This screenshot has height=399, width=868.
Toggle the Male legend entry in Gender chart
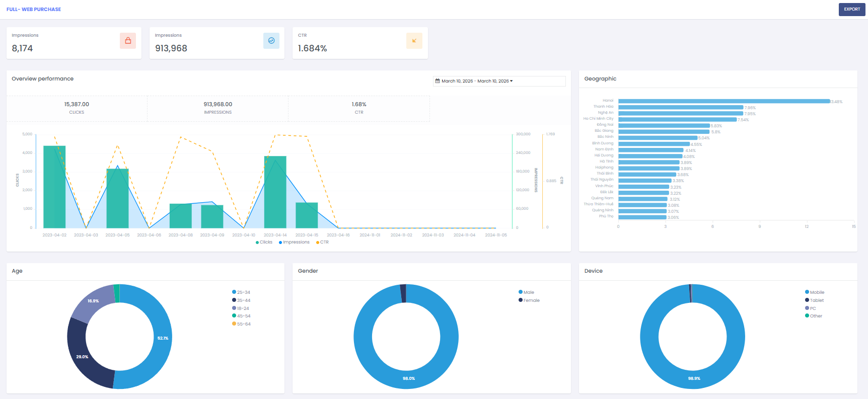(527, 292)
